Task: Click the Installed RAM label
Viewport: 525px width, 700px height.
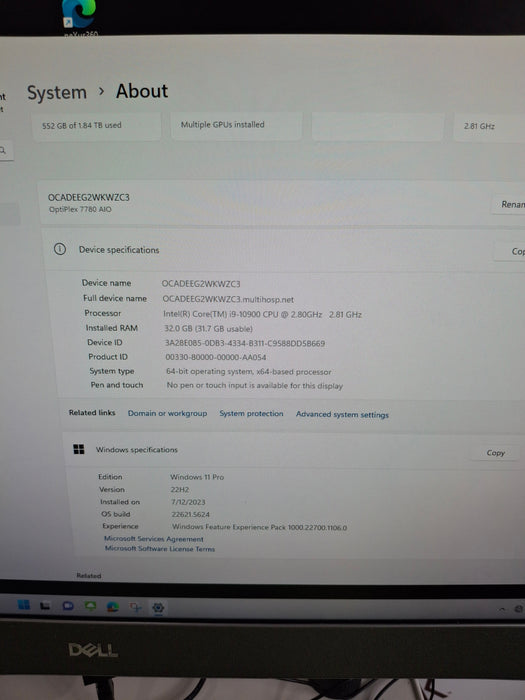Action: click(x=112, y=328)
